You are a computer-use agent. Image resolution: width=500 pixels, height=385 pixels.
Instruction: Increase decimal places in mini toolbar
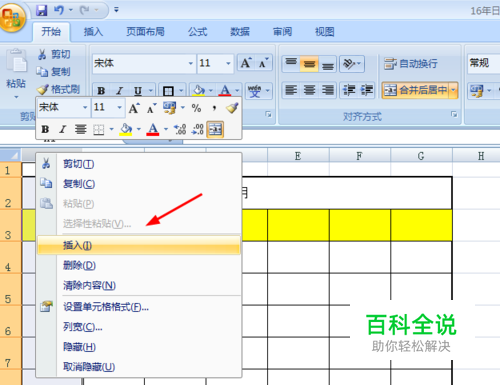click(x=180, y=129)
